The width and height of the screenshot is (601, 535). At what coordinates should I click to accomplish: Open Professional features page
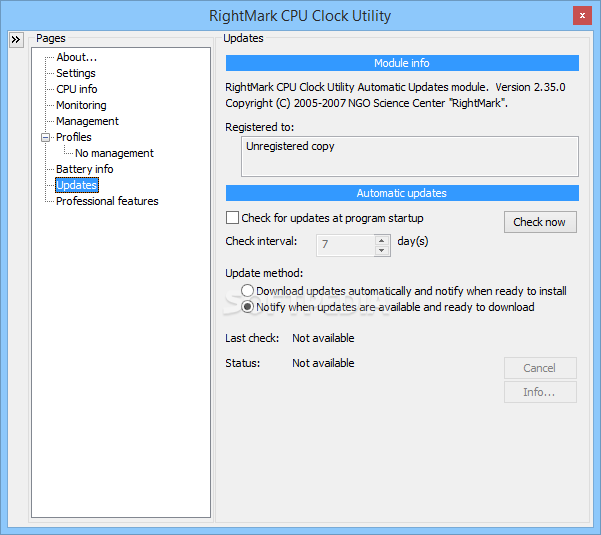[107, 201]
